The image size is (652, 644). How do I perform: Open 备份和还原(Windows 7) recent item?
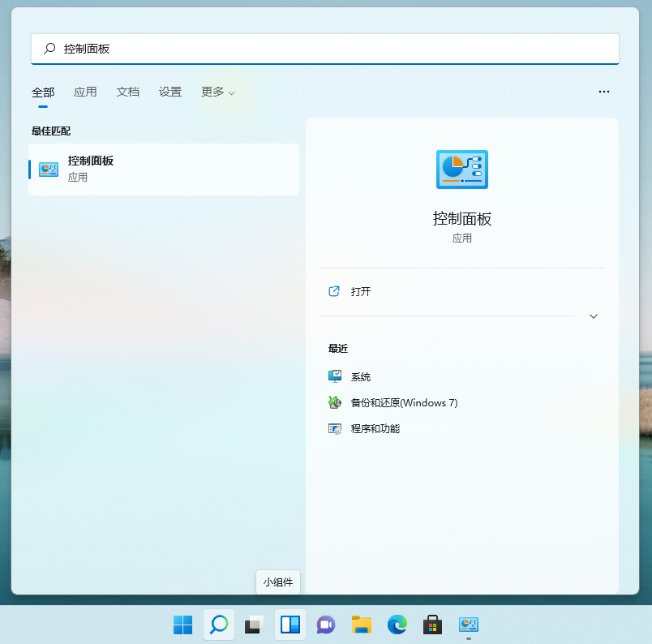pyautogui.click(x=404, y=403)
